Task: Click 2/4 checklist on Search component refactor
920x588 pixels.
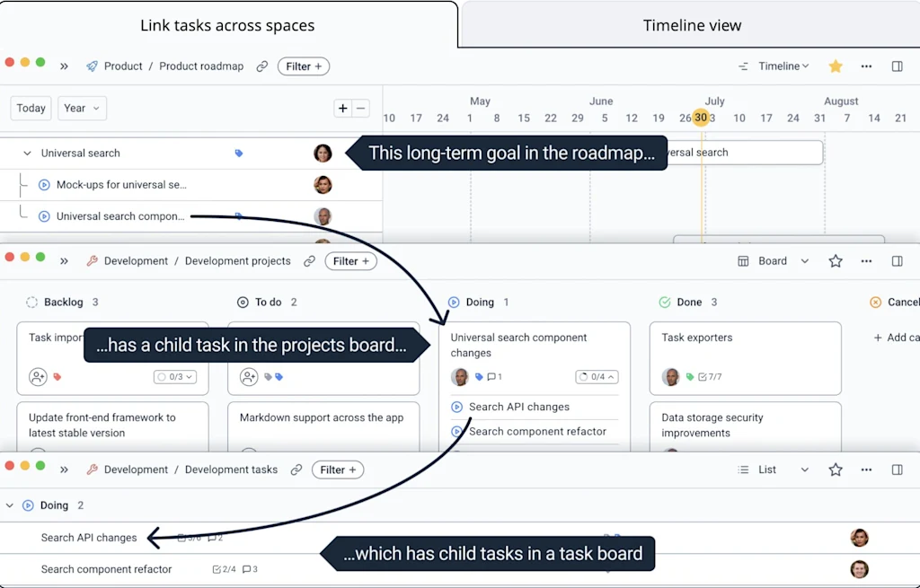Action: point(224,569)
